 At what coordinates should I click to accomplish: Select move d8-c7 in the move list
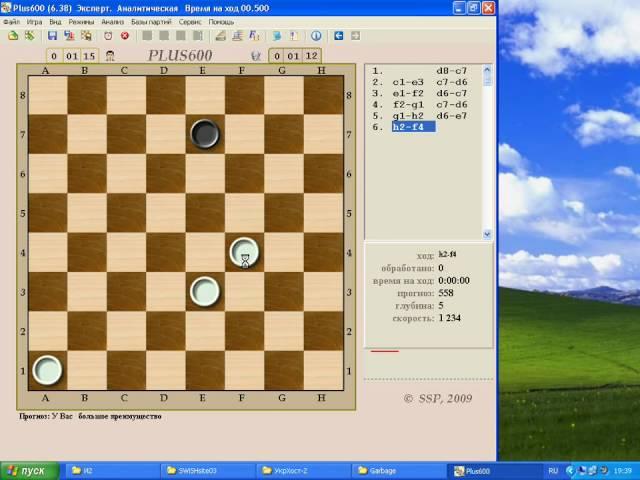coord(451,71)
